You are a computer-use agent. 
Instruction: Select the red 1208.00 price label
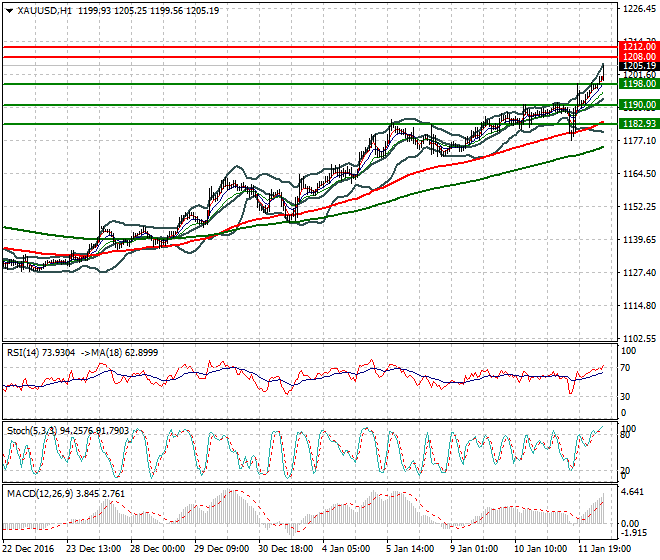coord(639,56)
